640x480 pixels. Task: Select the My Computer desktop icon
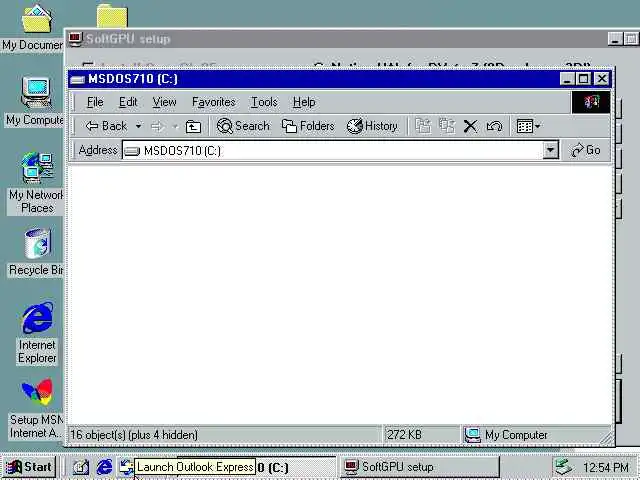[35, 102]
